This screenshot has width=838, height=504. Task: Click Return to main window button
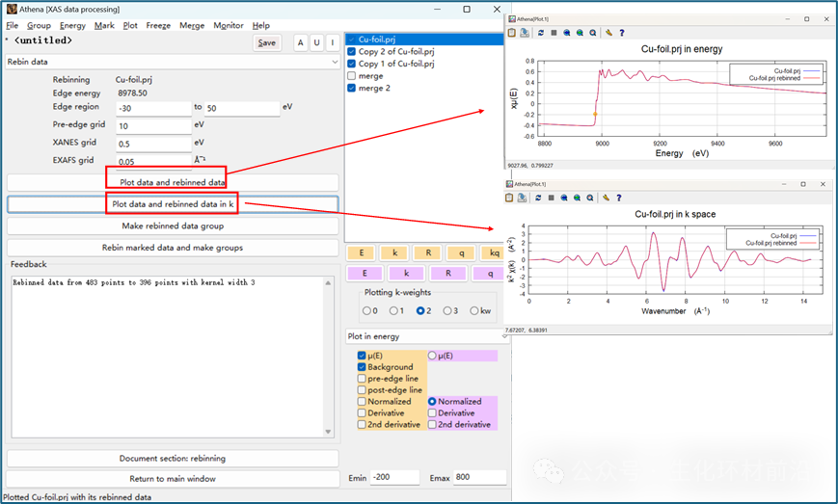[x=173, y=478]
